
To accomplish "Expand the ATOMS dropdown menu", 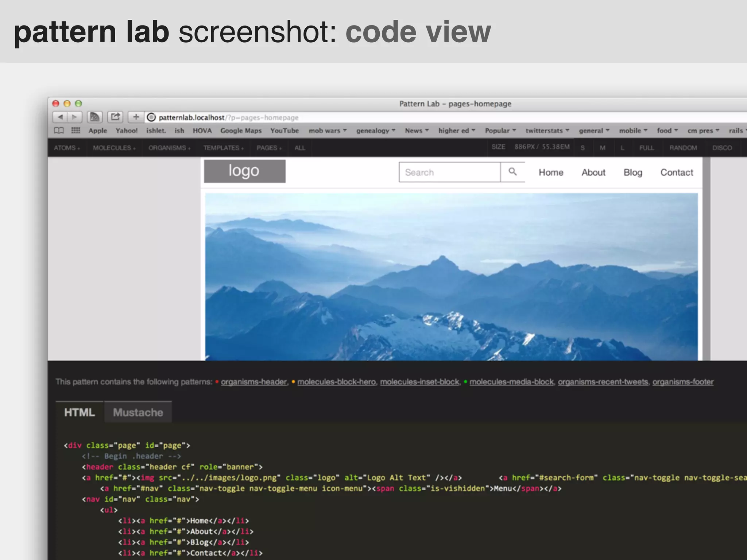I will (67, 148).
